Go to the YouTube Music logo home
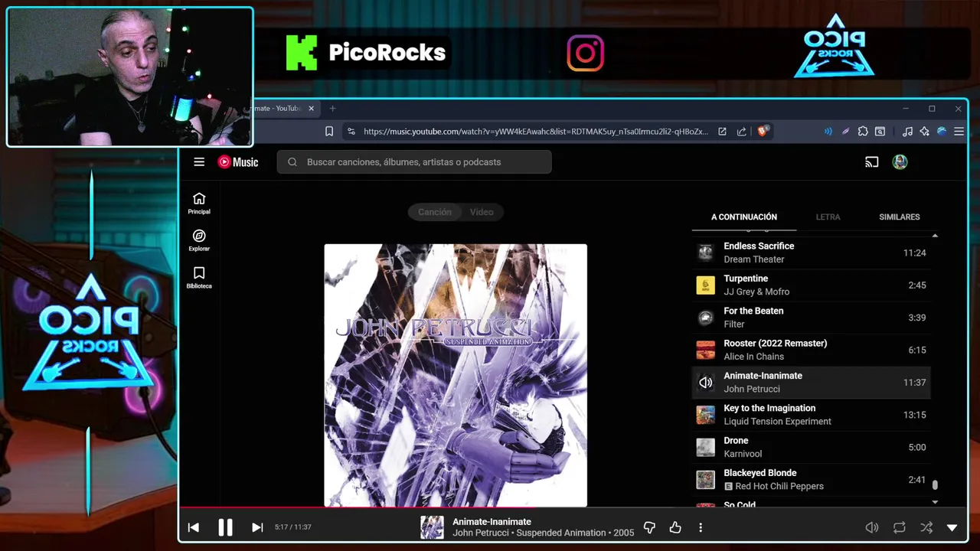The width and height of the screenshot is (980, 551). [238, 161]
